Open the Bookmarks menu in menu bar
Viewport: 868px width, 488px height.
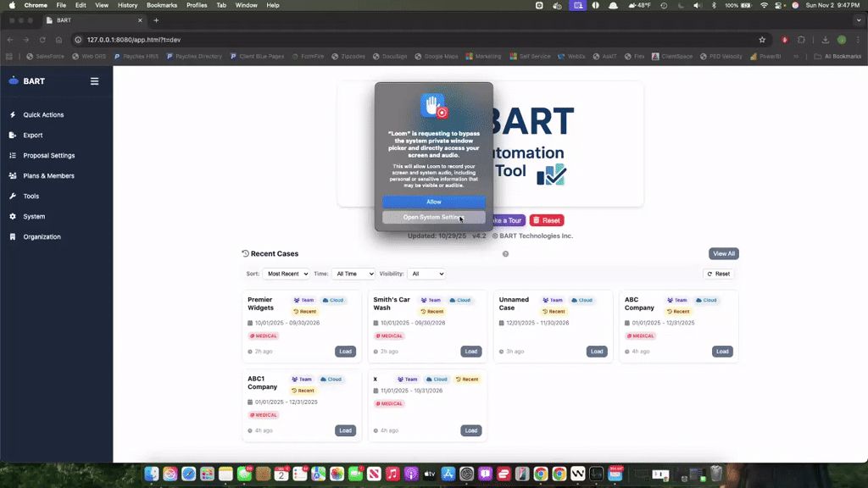(162, 5)
